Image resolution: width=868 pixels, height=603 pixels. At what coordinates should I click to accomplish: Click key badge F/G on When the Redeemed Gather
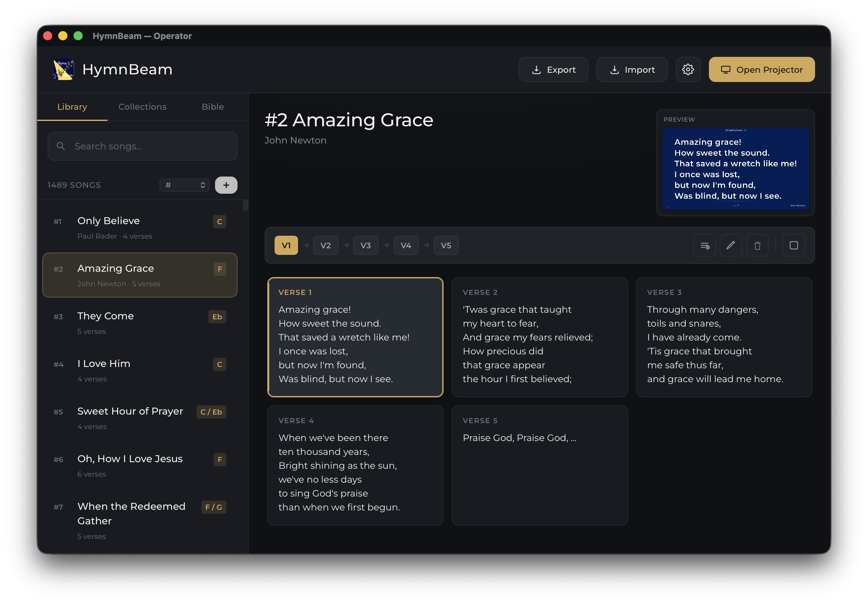214,507
